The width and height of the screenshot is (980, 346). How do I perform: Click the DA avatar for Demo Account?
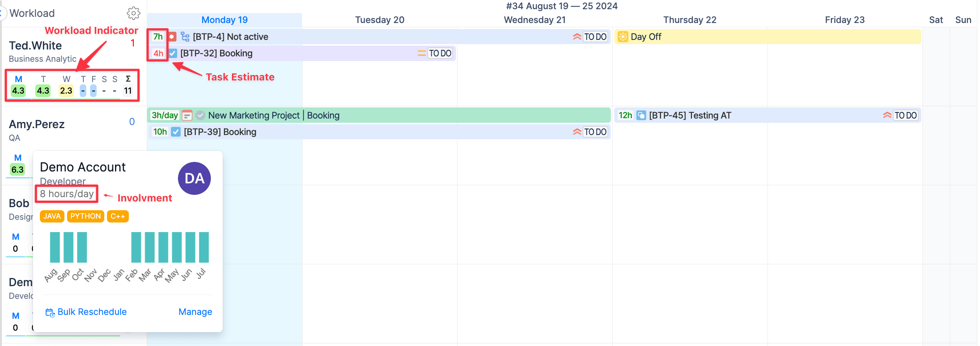194,178
